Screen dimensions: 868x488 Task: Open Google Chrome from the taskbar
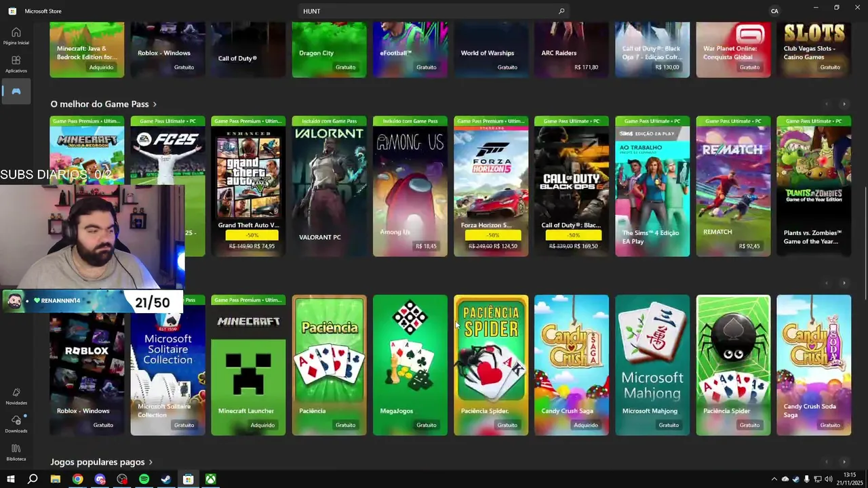coord(78,479)
